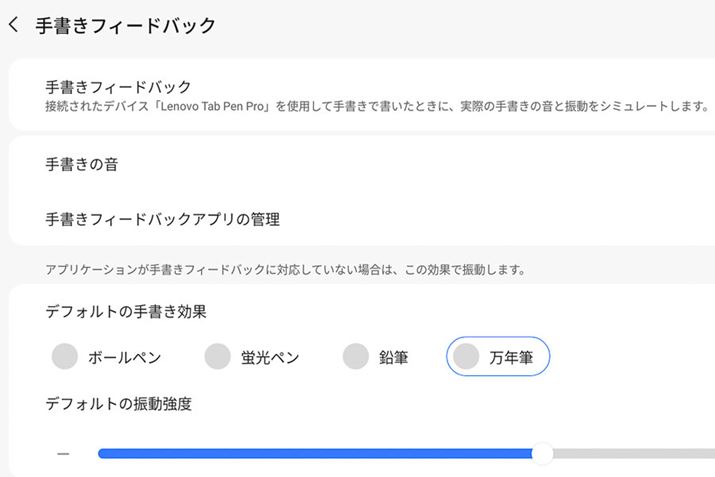Open 手書きフィードバックアプリの管理
Image resolution: width=715 pixels, height=477 pixels.
tap(162, 219)
